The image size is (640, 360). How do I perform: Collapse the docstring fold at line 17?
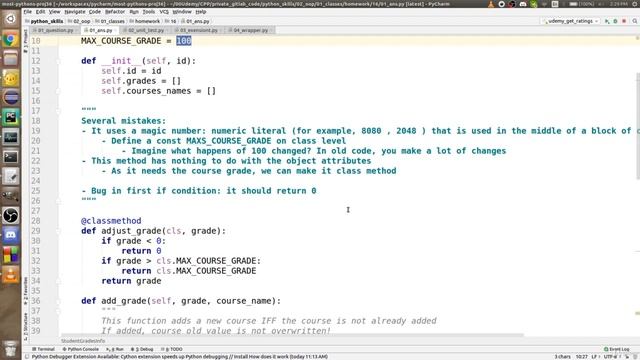58,111
